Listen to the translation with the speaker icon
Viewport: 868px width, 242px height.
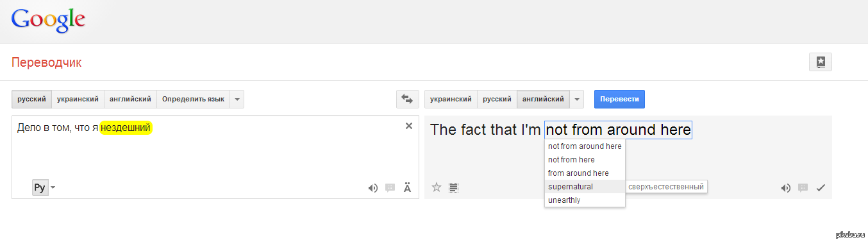coord(785,188)
